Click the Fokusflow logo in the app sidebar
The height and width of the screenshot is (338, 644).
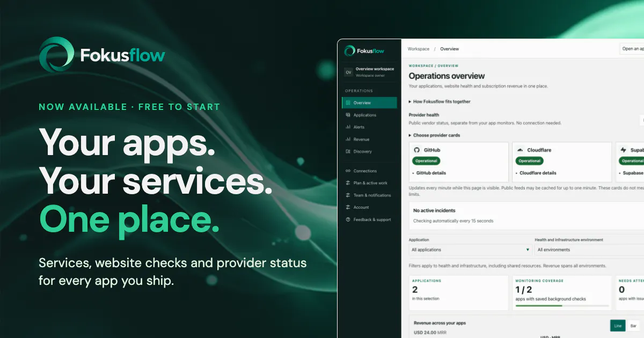pyautogui.click(x=363, y=50)
